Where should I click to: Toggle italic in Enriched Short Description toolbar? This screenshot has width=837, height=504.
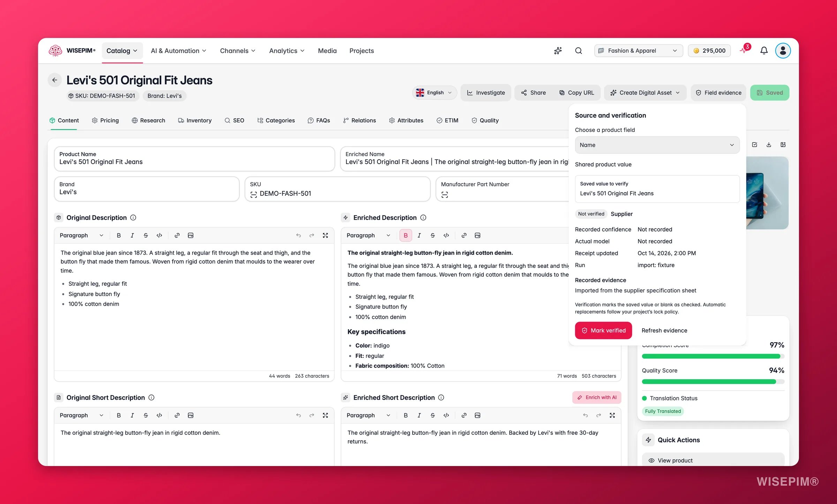coord(419,415)
